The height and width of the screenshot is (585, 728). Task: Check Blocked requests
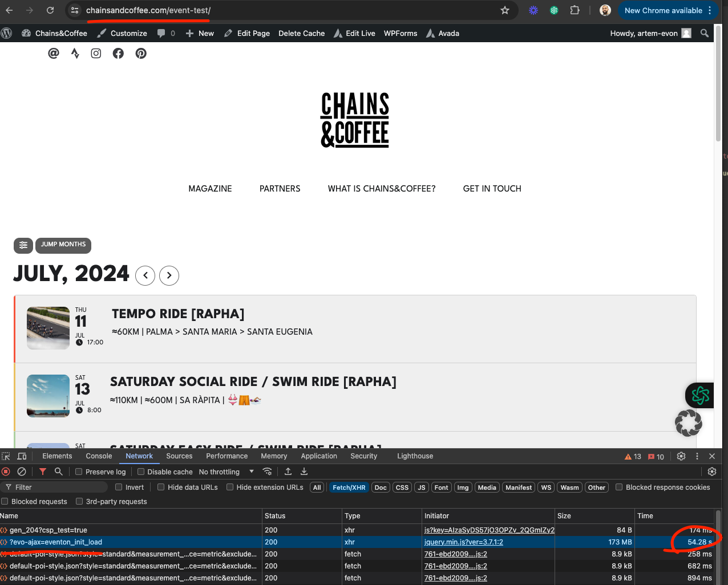click(x=5, y=501)
